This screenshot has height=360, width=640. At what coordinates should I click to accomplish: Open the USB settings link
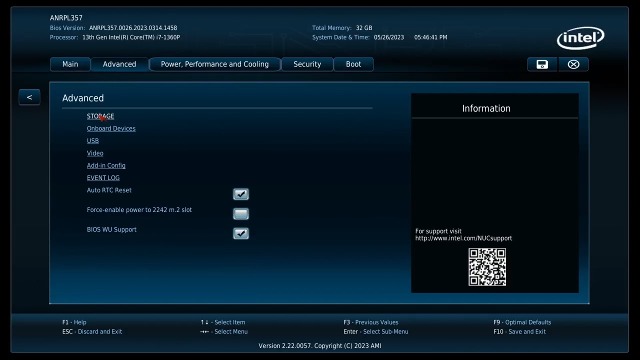tap(93, 141)
